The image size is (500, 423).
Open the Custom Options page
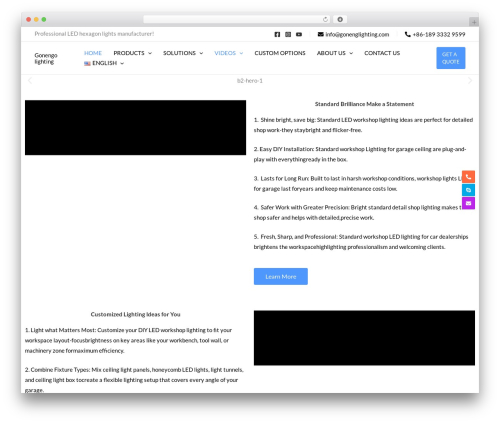280,53
